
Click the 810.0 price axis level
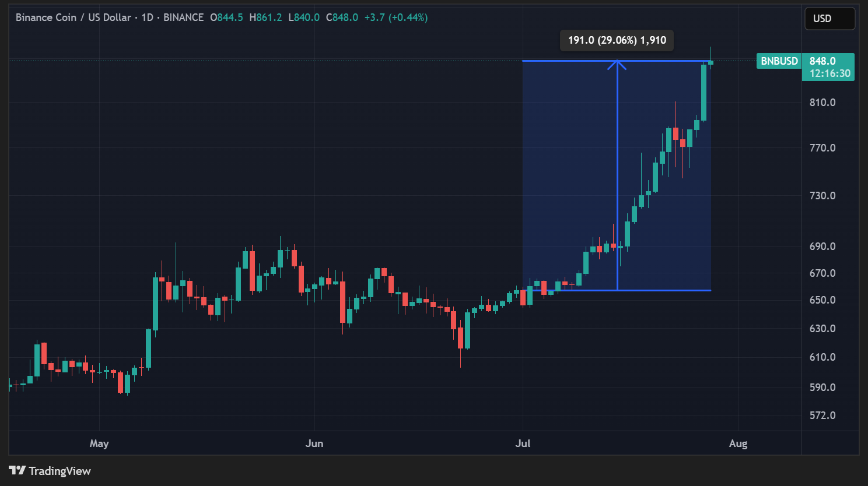(822, 103)
